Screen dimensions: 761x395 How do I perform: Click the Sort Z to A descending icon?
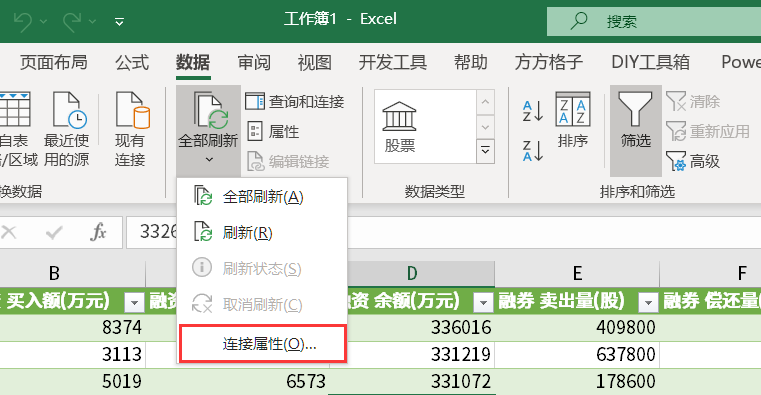pyautogui.click(x=533, y=150)
